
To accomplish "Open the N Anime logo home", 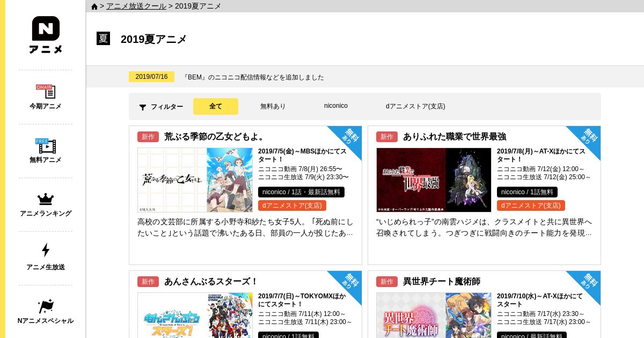I will (x=46, y=35).
